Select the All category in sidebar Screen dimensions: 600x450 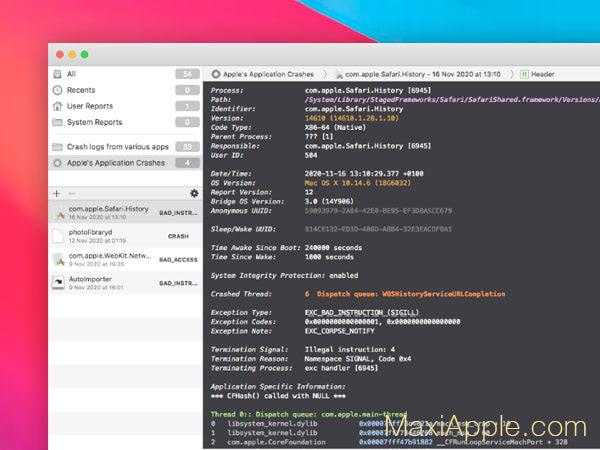point(125,74)
